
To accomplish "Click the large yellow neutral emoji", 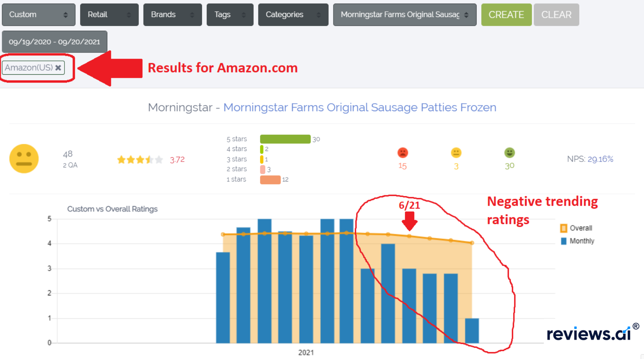I will coord(24,159).
